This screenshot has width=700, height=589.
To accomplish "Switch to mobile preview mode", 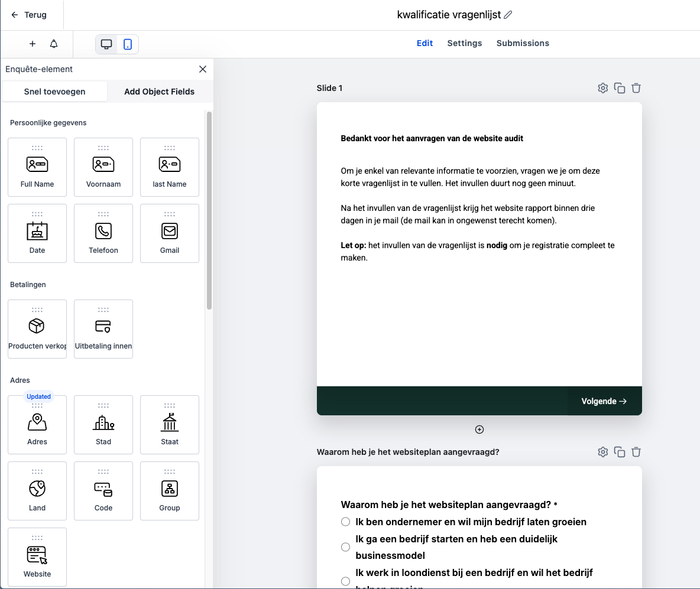I will tap(128, 44).
